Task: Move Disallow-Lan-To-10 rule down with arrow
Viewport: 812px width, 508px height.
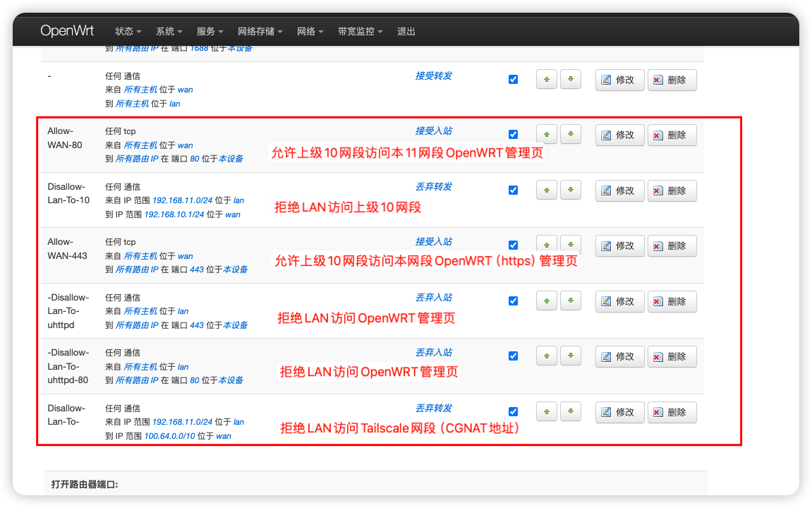Action: tap(570, 190)
